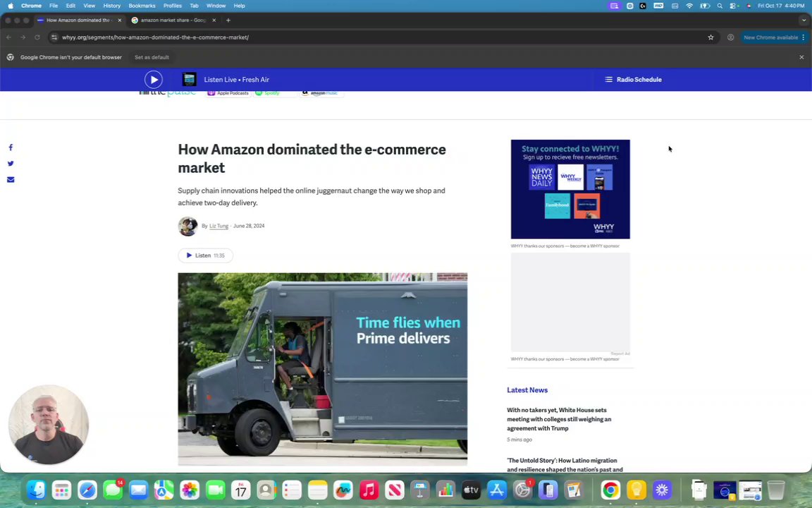Share article via email envelope icon
The height and width of the screenshot is (508, 812).
coord(11,179)
